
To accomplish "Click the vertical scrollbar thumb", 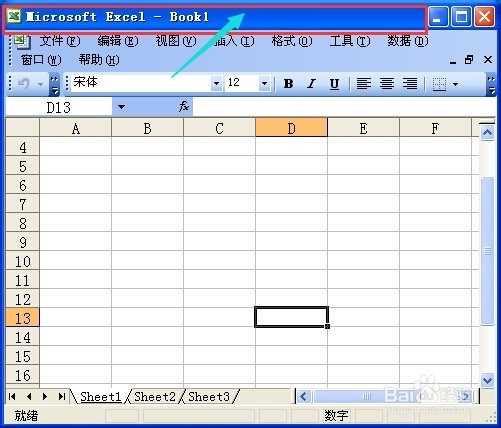I will point(487,251).
